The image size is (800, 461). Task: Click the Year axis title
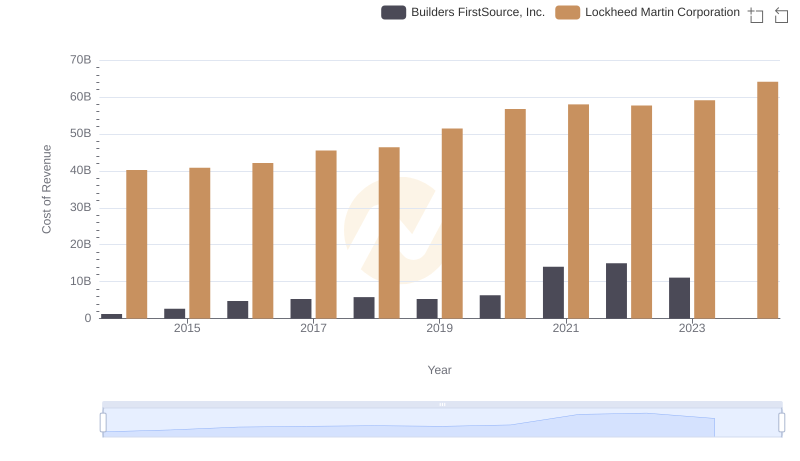439,370
